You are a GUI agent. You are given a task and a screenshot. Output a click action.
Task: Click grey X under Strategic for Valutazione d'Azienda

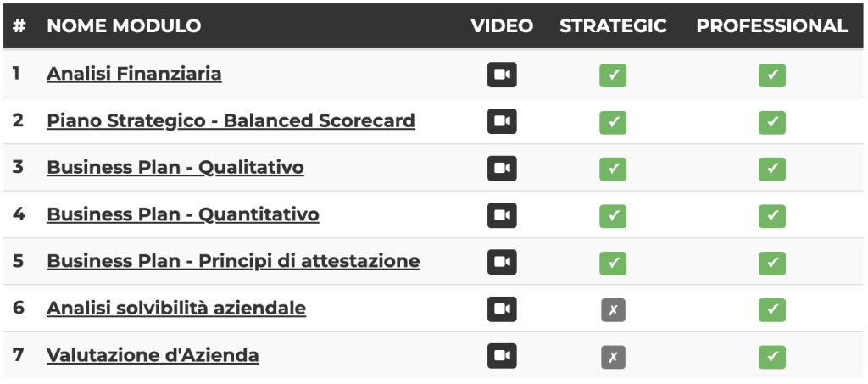(613, 357)
